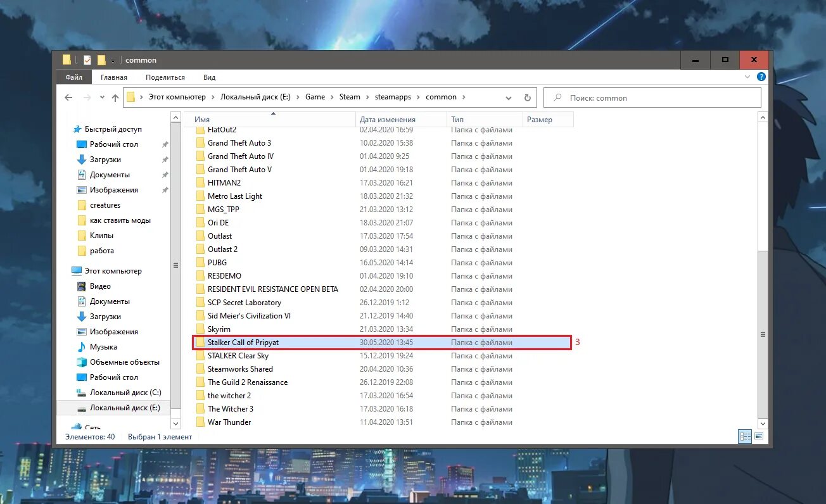
Task: Open работа folder in sidebar
Action: click(102, 251)
